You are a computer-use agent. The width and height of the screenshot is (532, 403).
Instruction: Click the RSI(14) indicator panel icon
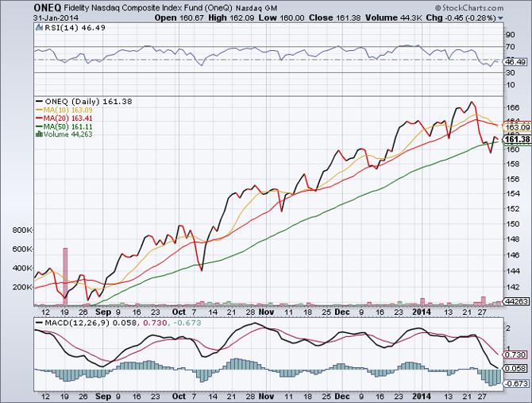(40, 28)
